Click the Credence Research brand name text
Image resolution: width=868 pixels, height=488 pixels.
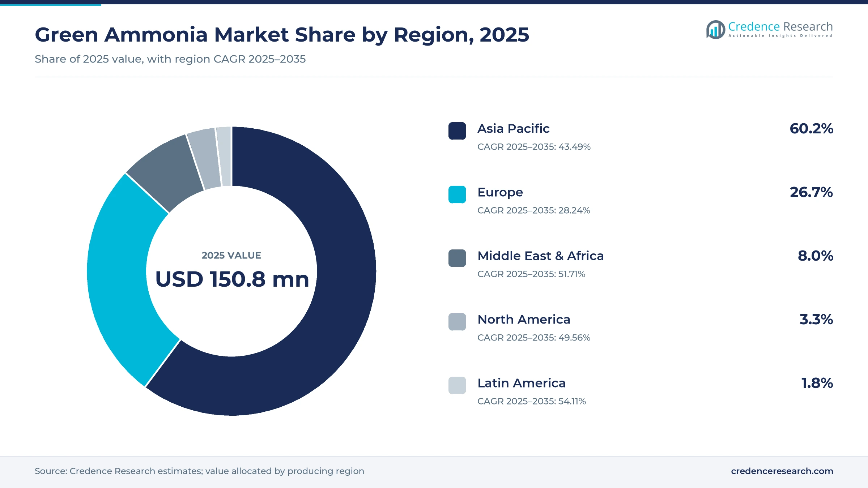pyautogui.click(x=780, y=26)
